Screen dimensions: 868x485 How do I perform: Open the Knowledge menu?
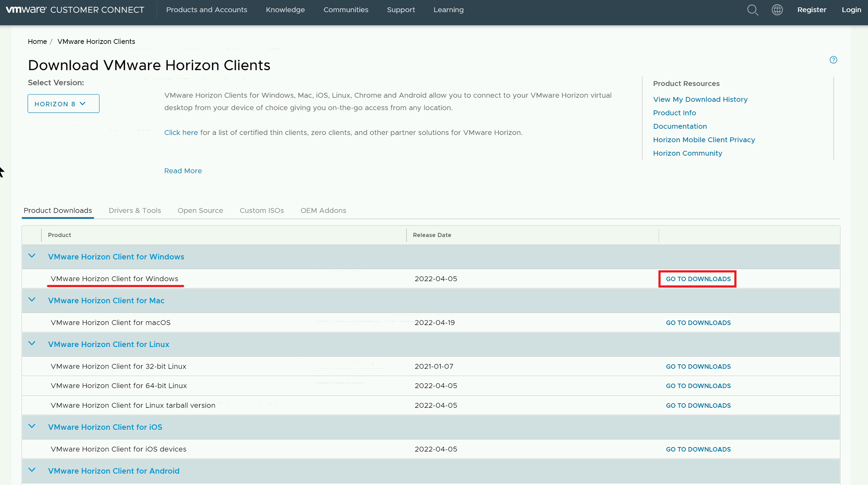point(285,10)
